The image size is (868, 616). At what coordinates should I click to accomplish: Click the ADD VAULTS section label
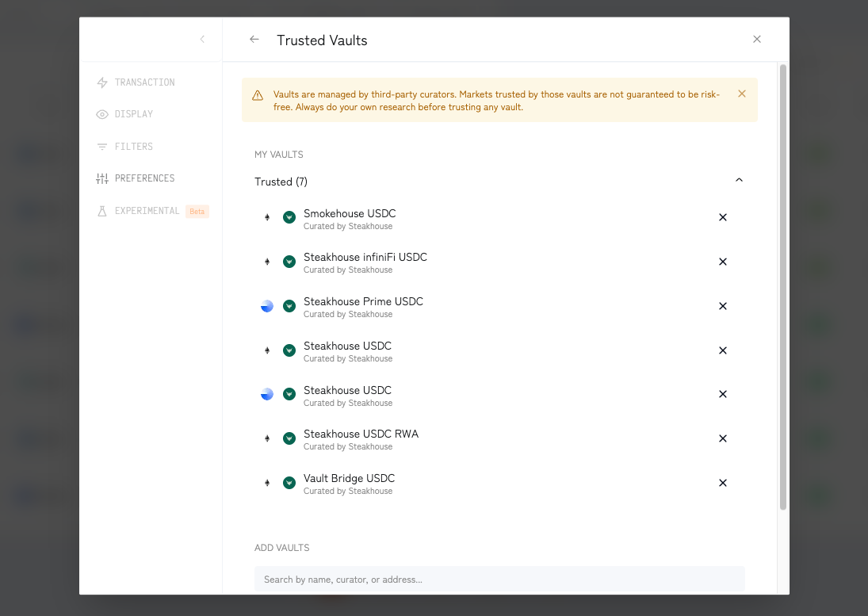click(281, 548)
